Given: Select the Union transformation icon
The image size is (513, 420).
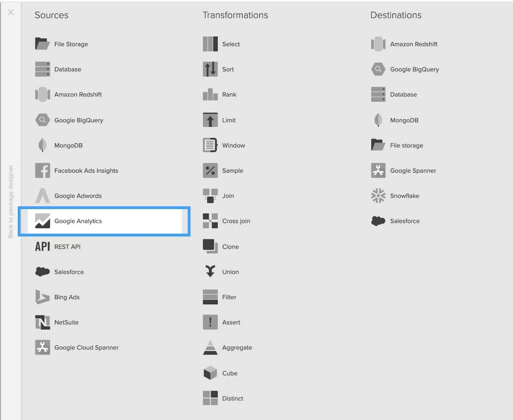Looking at the screenshot, I should 210,272.
